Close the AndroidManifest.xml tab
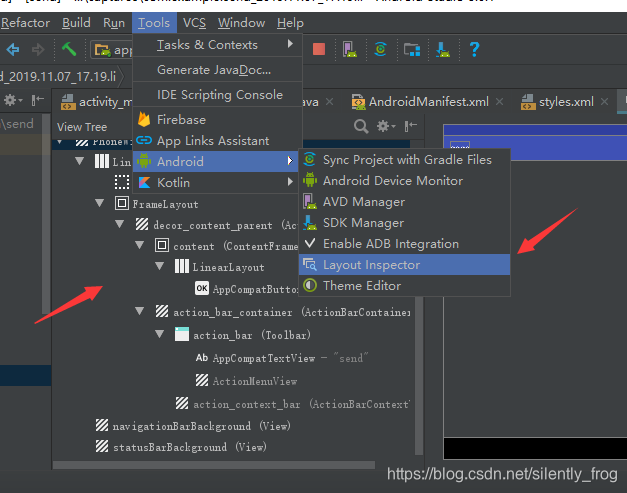The width and height of the screenshot is (627, 493). coord(499,102)
